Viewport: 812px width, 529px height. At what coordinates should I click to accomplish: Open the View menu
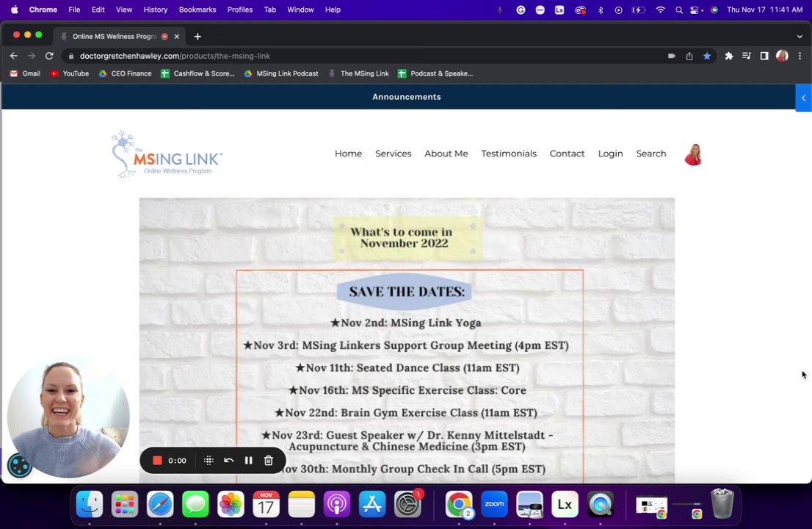(124, 10)
